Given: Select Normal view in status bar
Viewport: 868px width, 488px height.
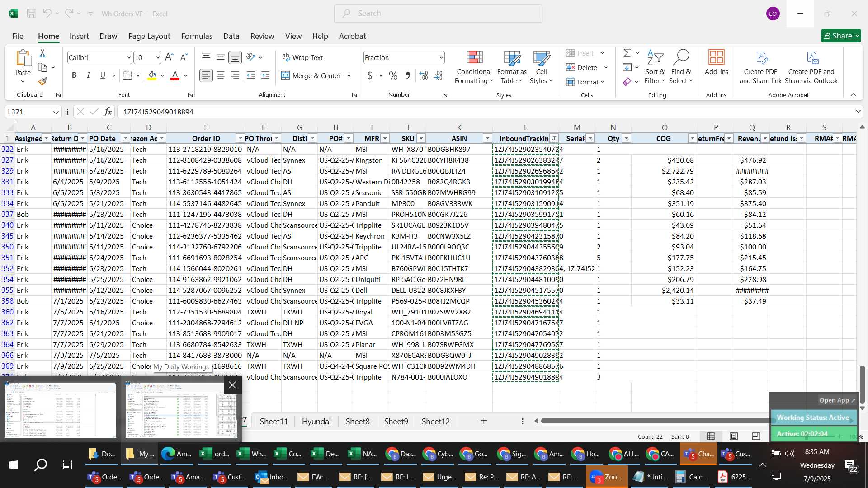Looking at the screenshot, I should click(x=711, y=436).
